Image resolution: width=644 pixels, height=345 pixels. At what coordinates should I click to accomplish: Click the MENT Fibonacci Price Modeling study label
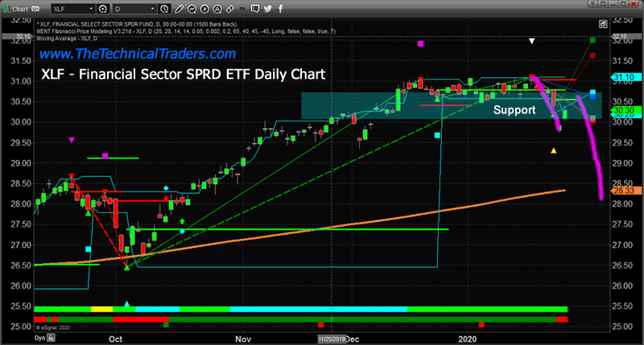(x=186, y=31)
